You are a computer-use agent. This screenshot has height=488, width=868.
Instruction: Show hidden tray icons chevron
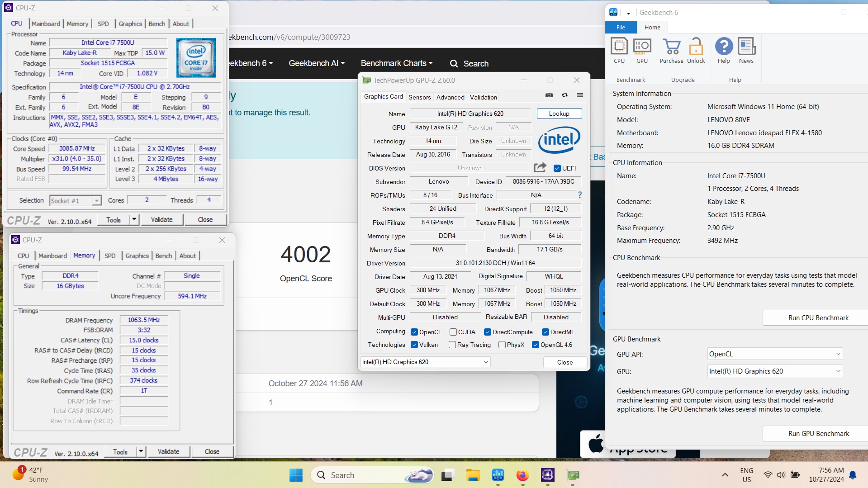point(725,475)
